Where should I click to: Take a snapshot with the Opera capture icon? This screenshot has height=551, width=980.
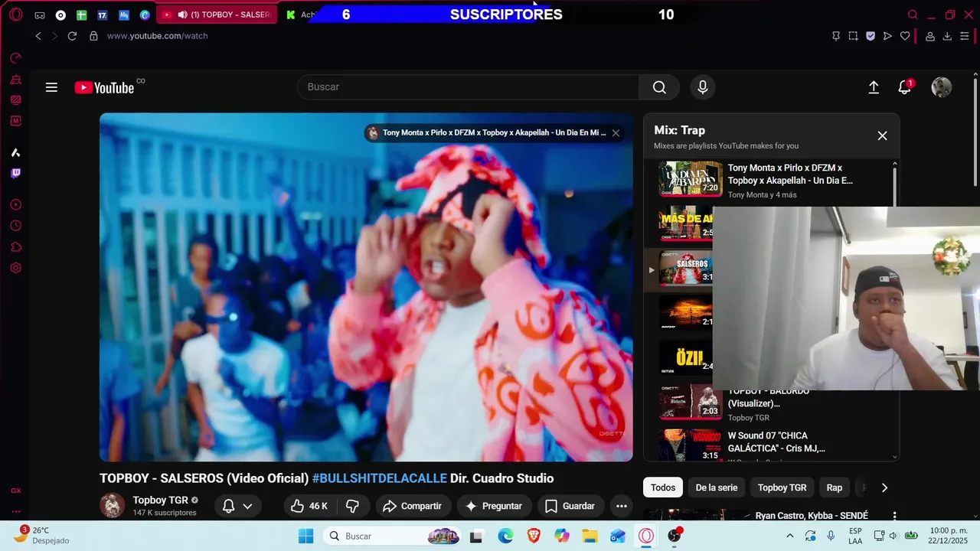[x=853, y=36]
